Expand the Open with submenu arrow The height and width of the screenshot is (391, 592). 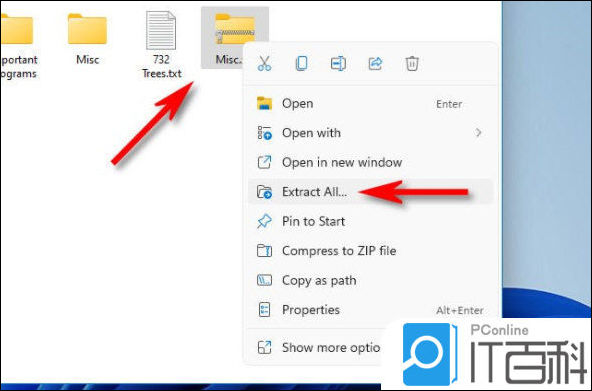[x=478, y=132]
